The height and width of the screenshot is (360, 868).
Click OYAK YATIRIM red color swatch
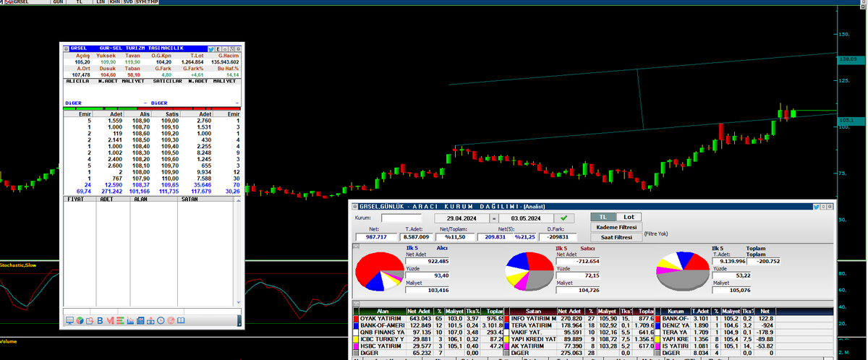[356, 319]
